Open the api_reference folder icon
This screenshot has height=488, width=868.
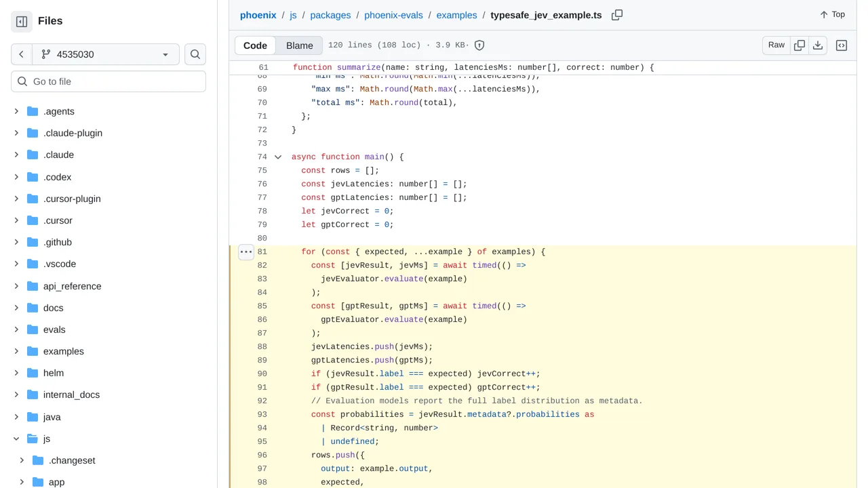tap(33, 286)
